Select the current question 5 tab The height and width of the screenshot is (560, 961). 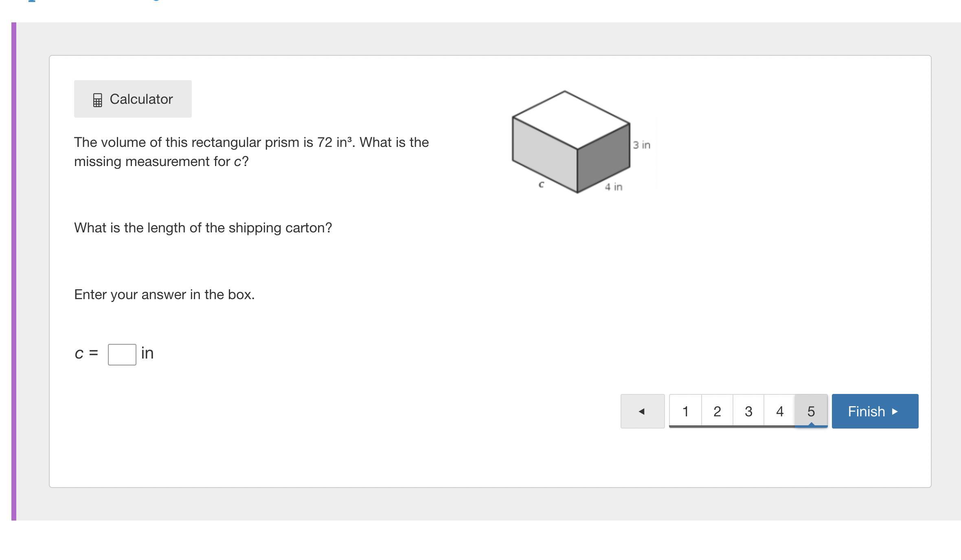[811, 411]
